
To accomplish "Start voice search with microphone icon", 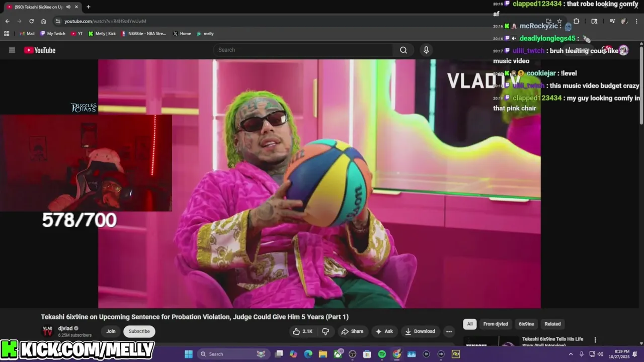I will pyautogui.click(x=426, y=50).
